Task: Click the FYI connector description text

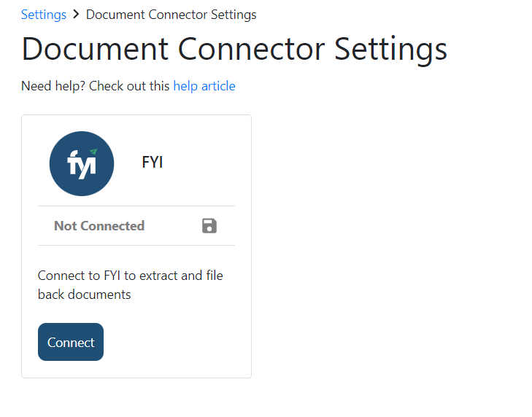Action: pyautogui.click(x=131, y=285)
